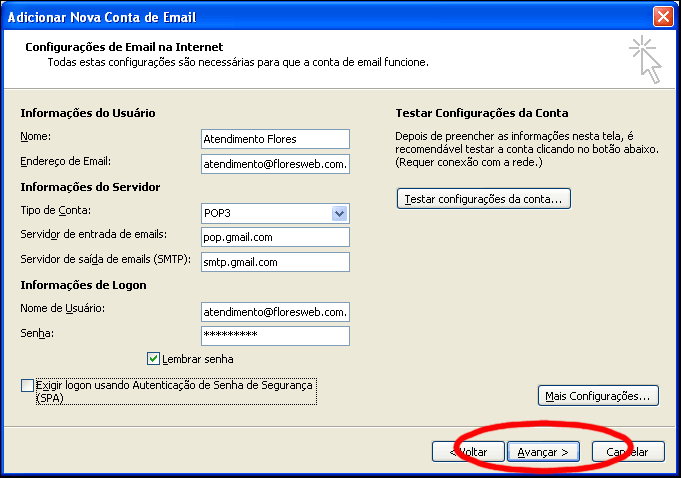This screenshot has width=681, height=478.
Task: Focus the Senha password field
Action: coord(275,336)
